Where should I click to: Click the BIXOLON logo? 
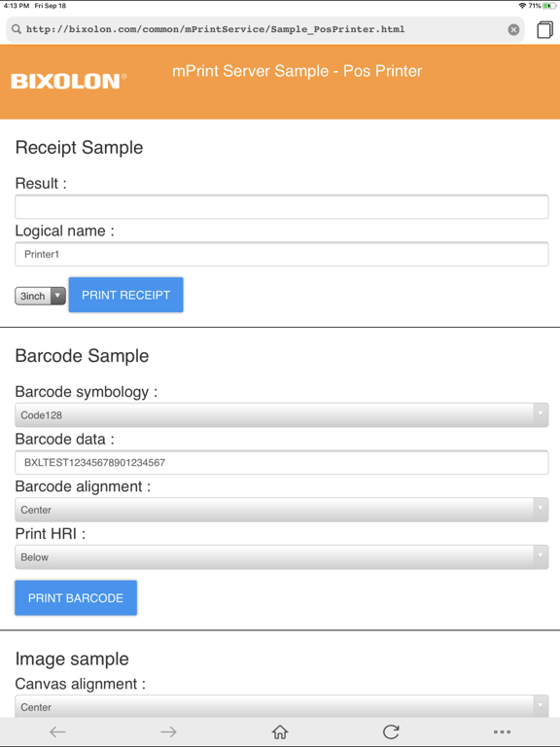(x=69, y=81)
